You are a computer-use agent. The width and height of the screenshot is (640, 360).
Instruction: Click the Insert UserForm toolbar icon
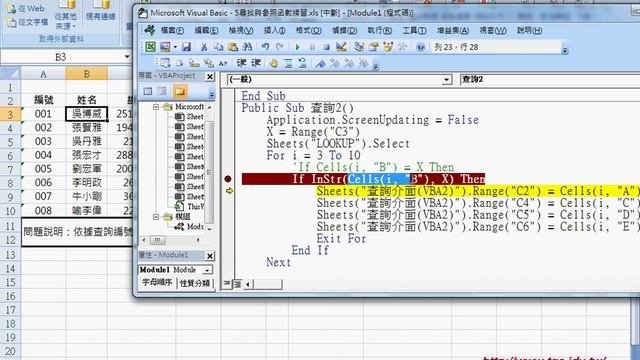[165, 47]
